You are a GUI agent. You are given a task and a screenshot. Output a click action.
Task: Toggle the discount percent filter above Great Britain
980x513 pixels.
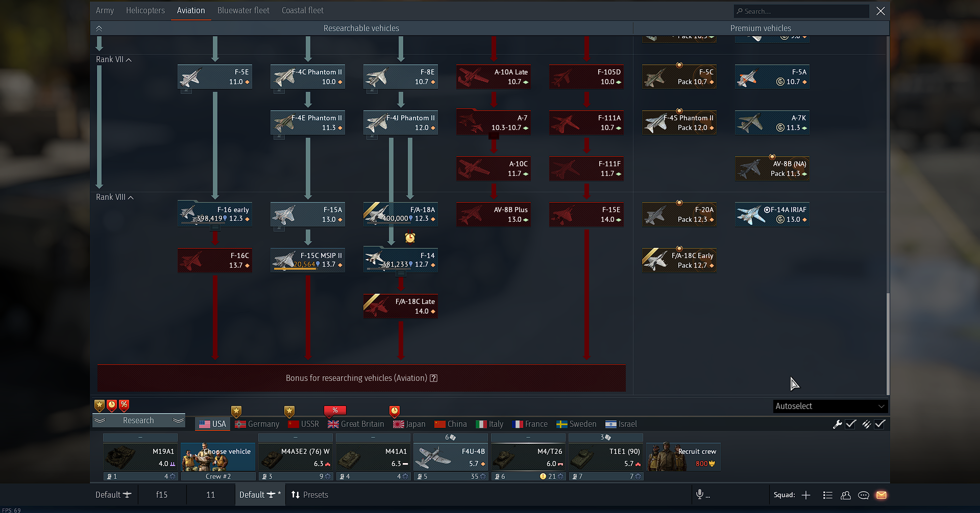point(335,409)
